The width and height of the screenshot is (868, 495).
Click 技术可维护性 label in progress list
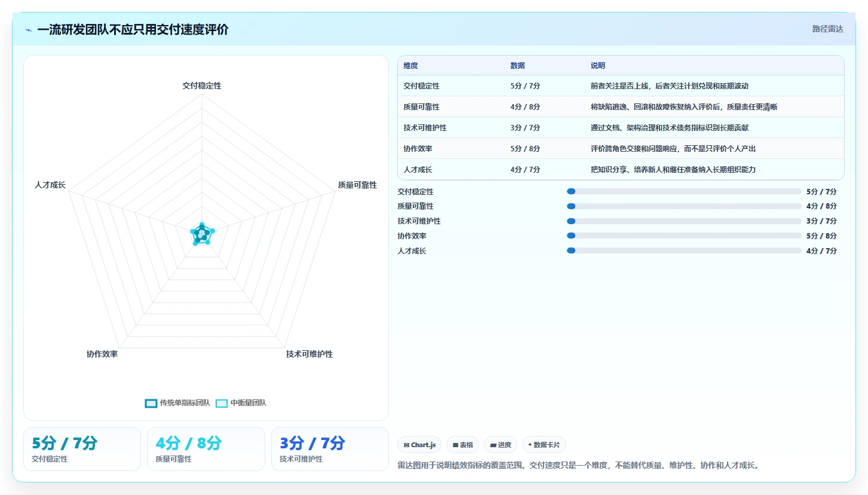tap(419, 221)
